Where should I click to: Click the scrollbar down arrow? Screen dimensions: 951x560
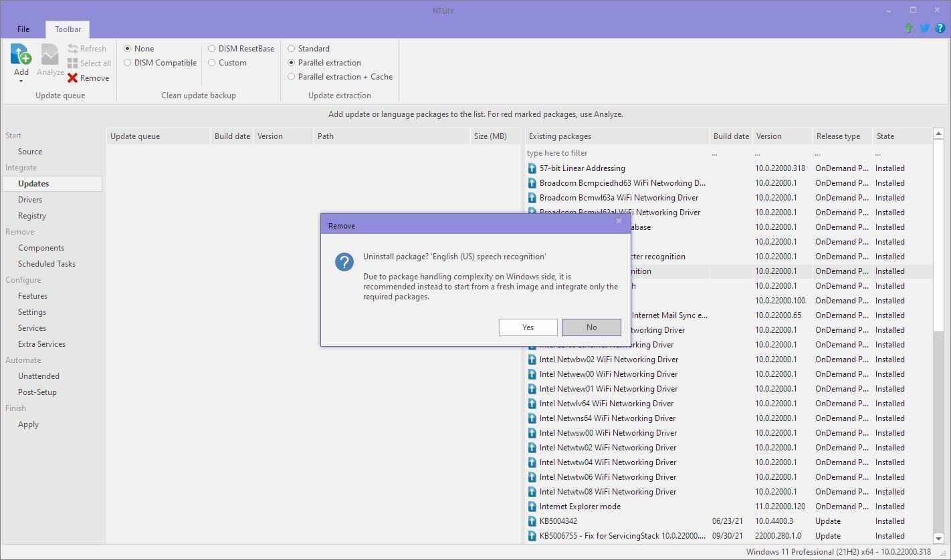(x=938, y=538)
